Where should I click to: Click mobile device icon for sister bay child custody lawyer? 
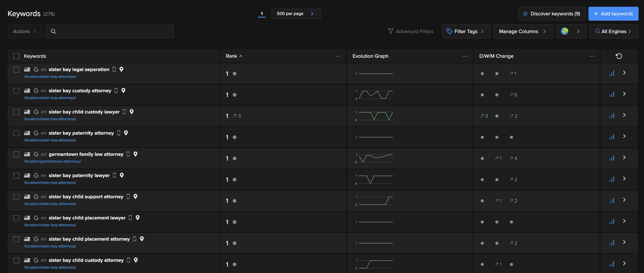[x=124, y=112]
